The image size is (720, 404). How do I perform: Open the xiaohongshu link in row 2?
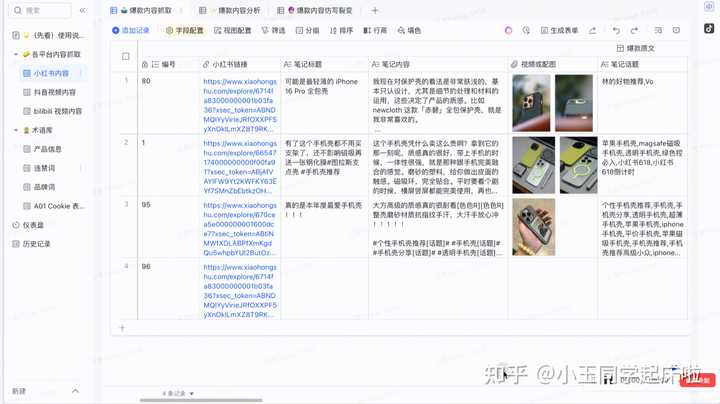[x=240, y=167]
